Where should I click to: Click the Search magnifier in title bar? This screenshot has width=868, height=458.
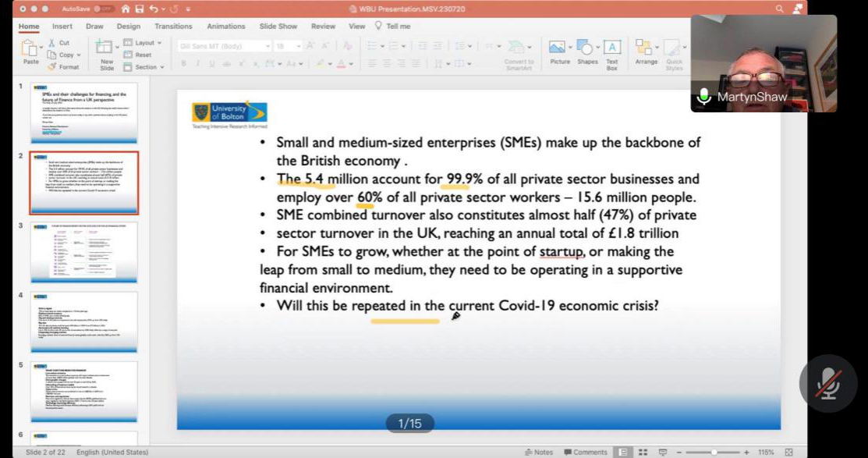tap(779, 9)
